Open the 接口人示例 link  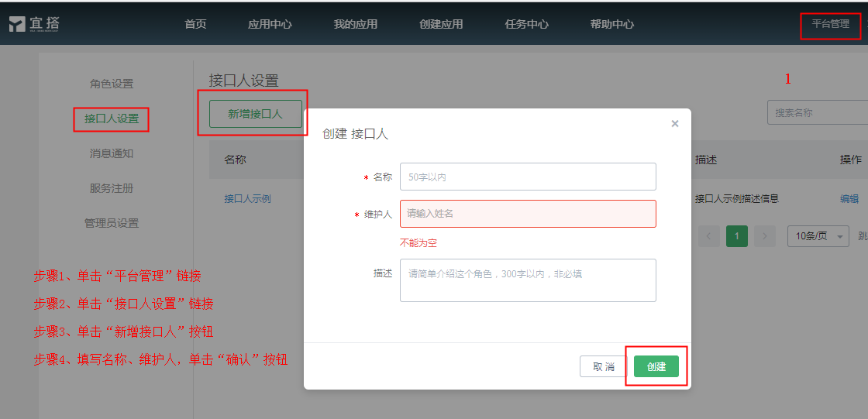[247, 199]
